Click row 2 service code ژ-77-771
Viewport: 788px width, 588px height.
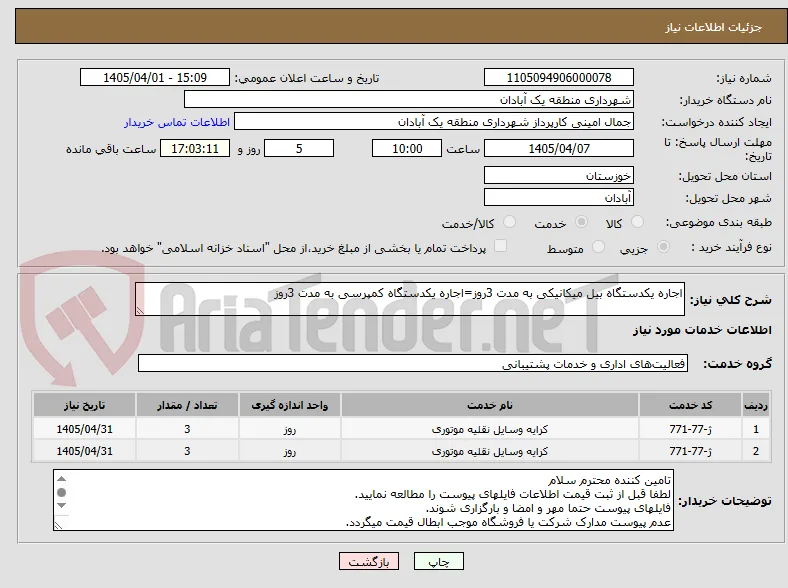(691, 451)
